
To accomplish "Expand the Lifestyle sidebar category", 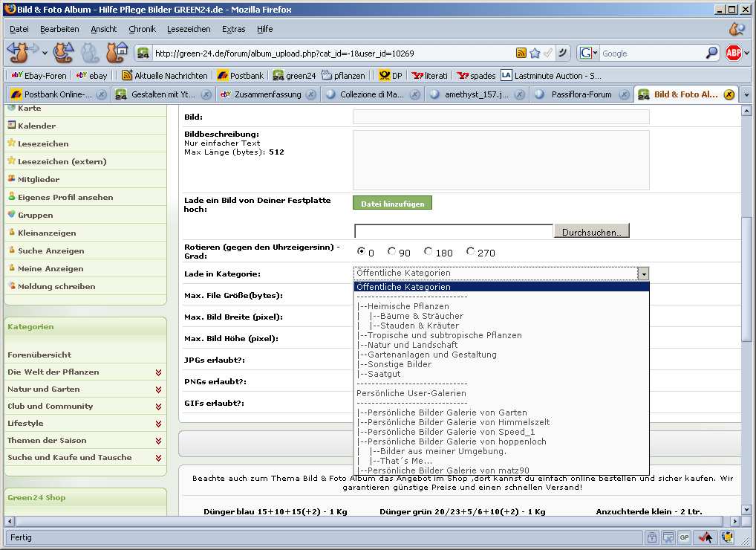I will 158,424.
